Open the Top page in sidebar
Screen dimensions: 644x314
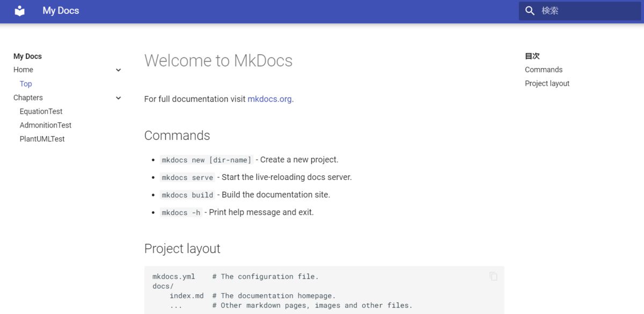(x=26, y=84)
